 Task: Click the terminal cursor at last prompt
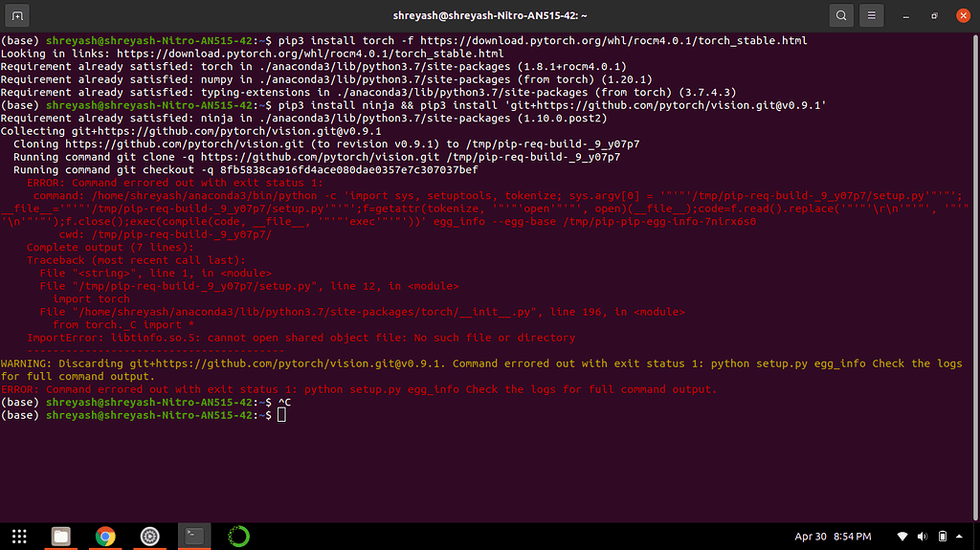281,415
